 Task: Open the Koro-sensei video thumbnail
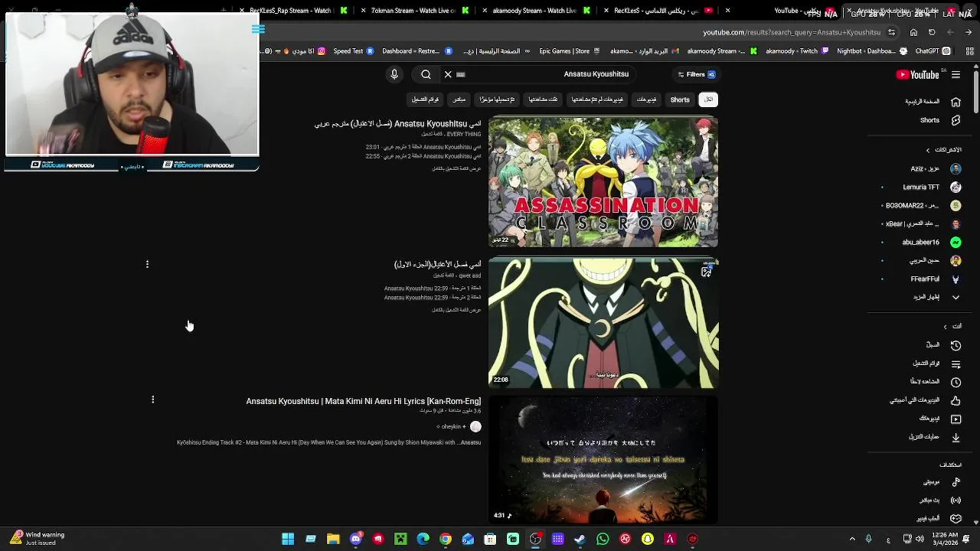pyautogui.click(x=603, y=323)
